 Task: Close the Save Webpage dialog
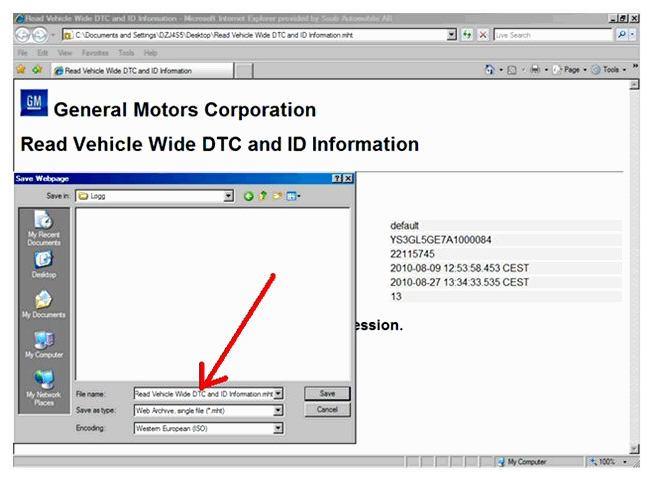(x=348, y=178)
